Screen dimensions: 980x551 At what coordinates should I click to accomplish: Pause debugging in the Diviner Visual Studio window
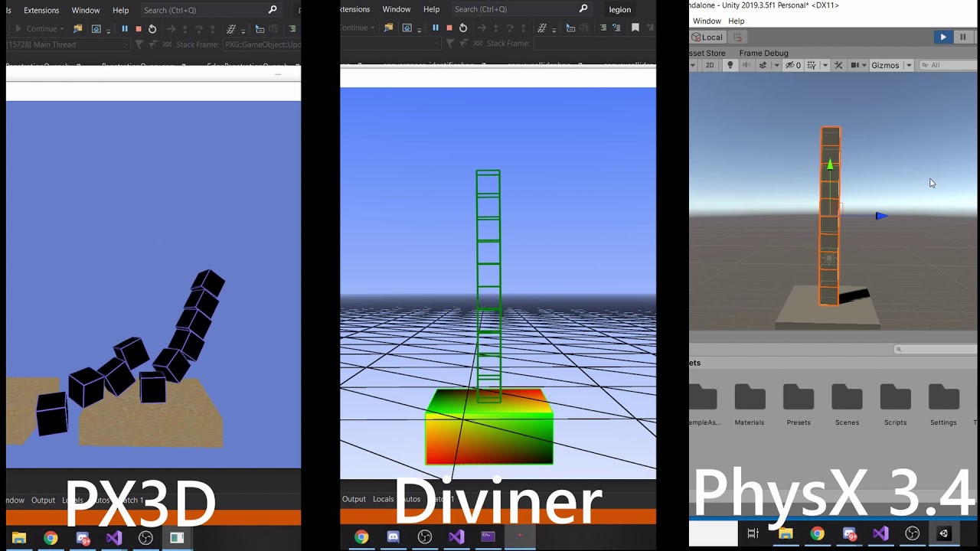coord(436,28)
